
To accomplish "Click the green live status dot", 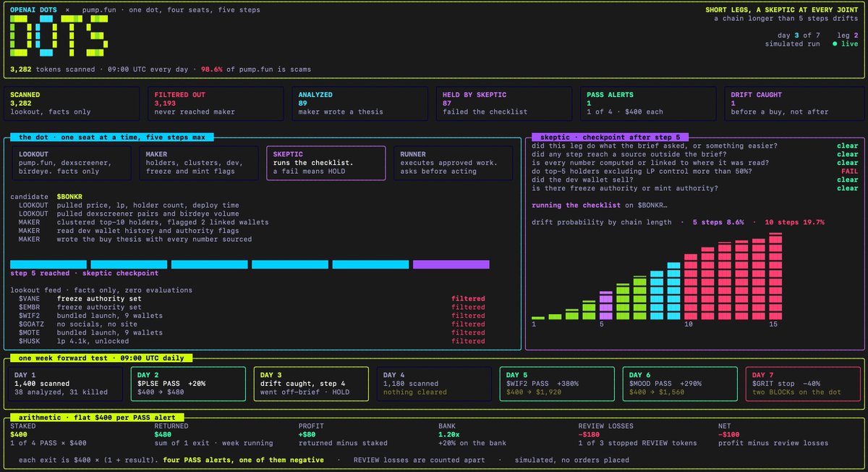I will click(x=835, y=44).
